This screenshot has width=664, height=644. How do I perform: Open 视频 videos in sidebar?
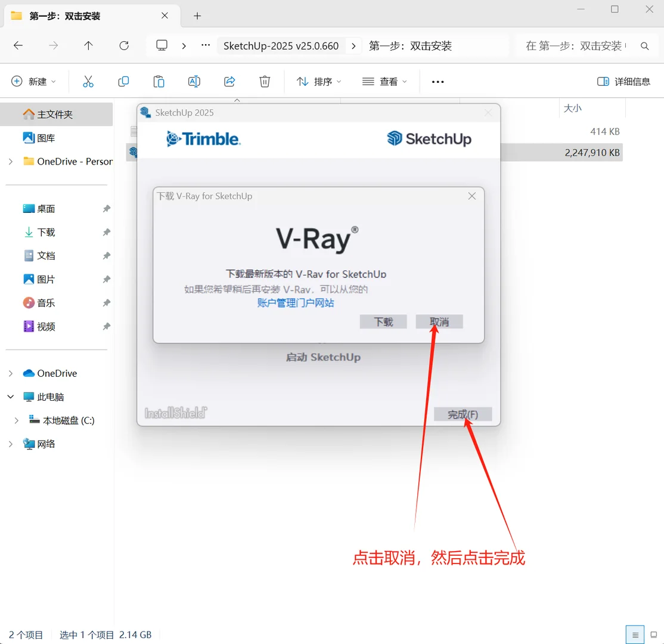coord(46,326)
